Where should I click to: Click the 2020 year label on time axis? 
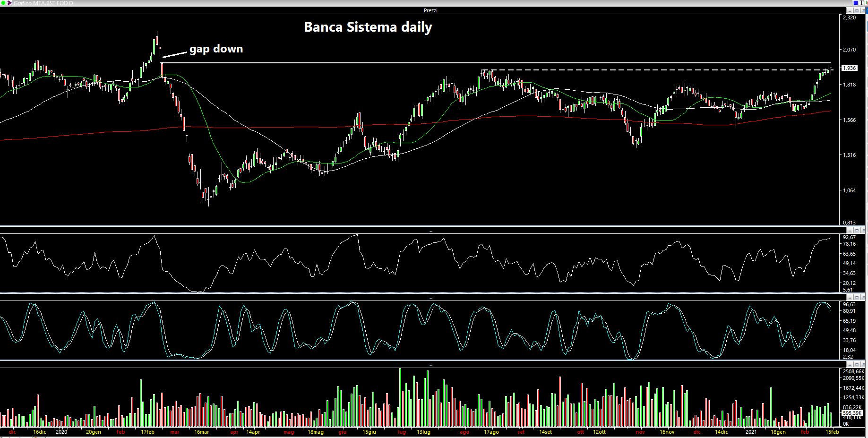point(62,432)
